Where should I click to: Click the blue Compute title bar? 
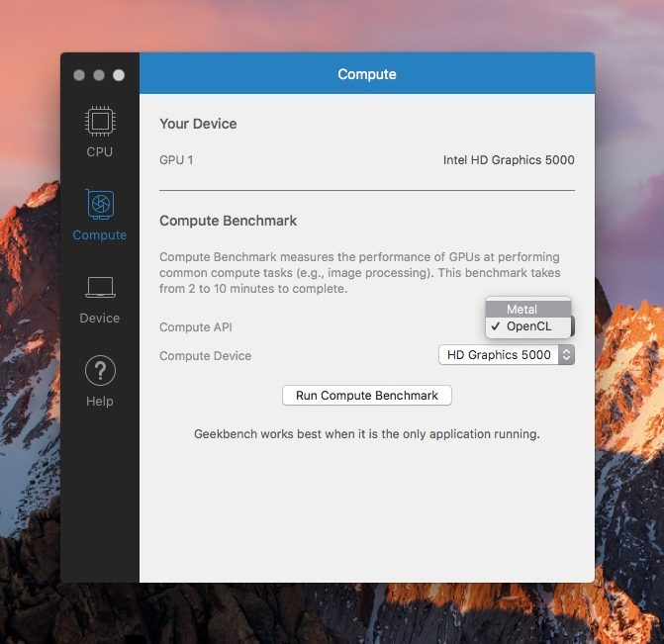[x=366, y=74]
